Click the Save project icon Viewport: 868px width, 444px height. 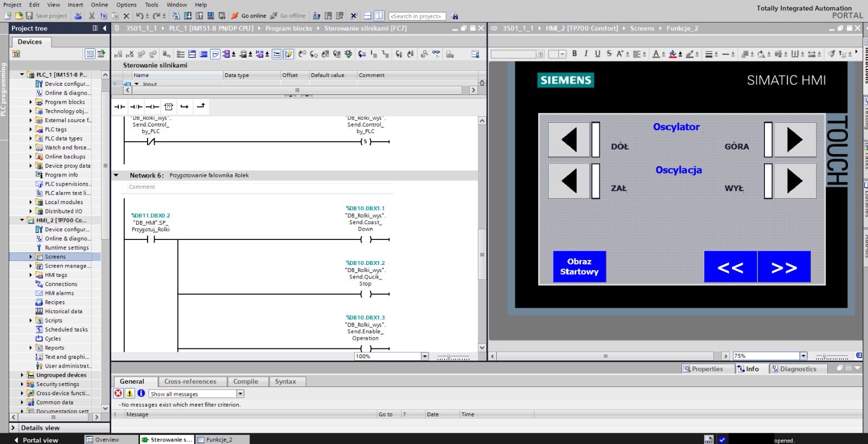click(29, 16)
